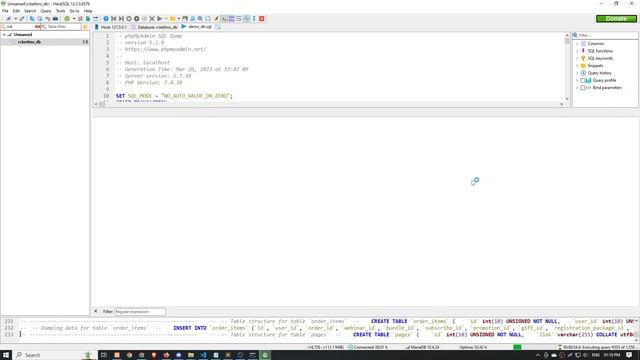Viewport: 640px width, 360px height.
Task: Click the HeidiSQL icon in the Windows taskbar
Action: [265, 355]
